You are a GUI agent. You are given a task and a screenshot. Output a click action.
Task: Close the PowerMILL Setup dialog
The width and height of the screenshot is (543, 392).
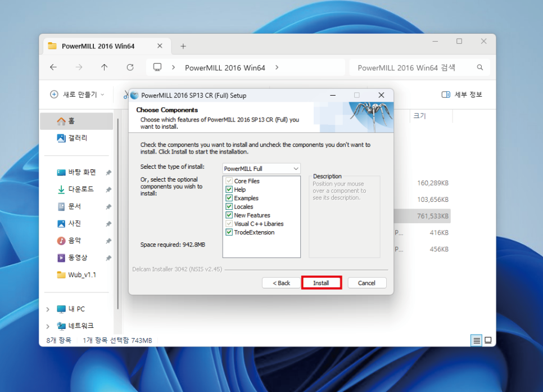pos(381,95)
